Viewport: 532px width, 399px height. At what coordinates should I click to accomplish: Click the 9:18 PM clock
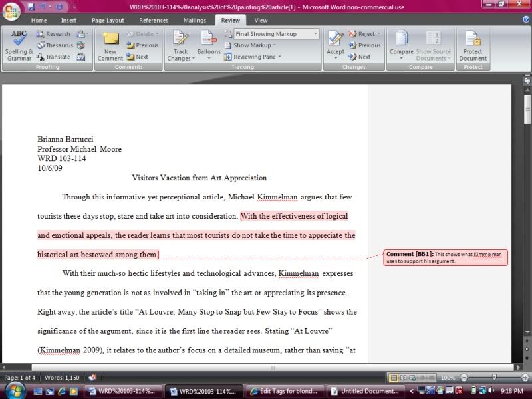[x=511, y=391]
